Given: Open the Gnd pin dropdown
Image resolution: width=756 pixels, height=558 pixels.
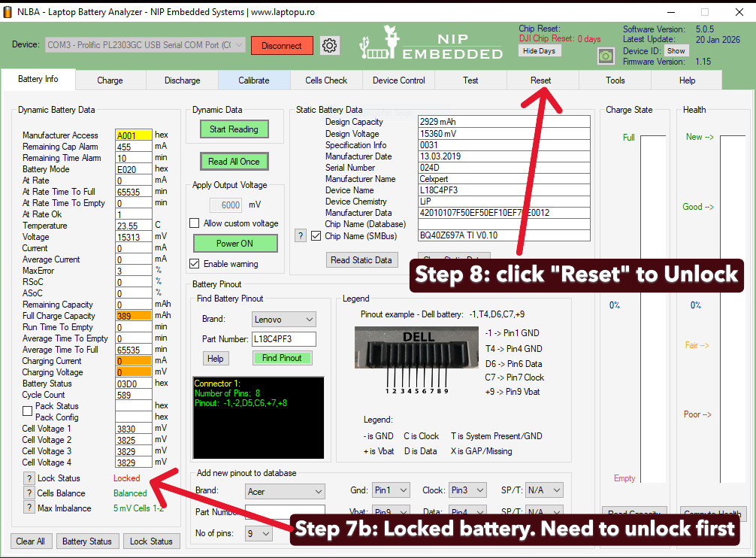Looking at the screenshot, I should pyautogui.click(x=391, y=490).
